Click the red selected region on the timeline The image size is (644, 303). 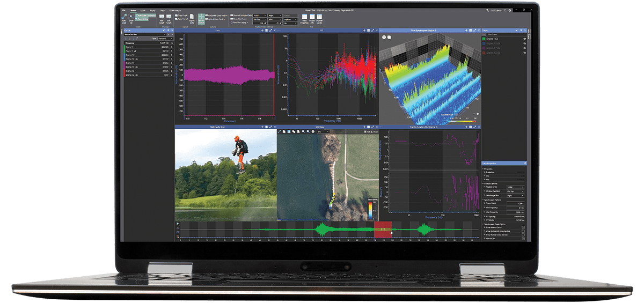(383, 230)
